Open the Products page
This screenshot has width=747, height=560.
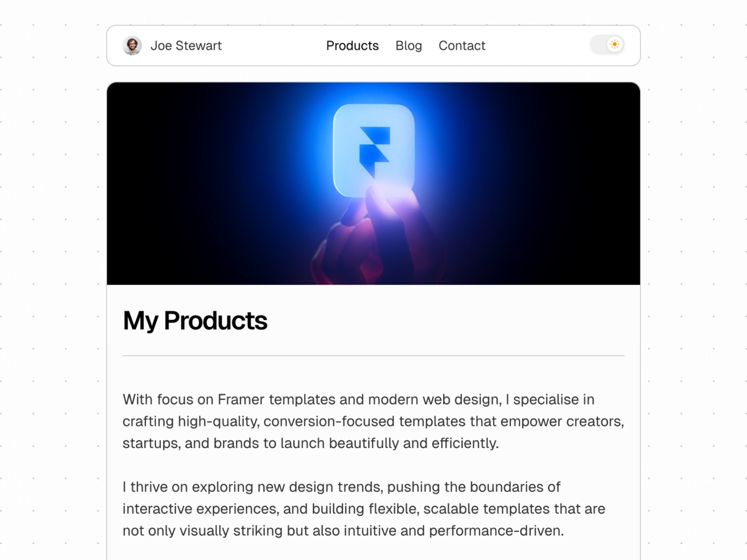coord(352,45)
